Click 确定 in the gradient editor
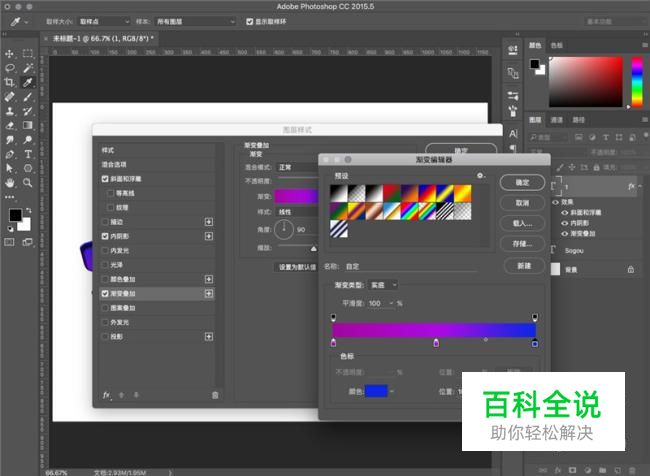This screenshot has height=476, width=650. [x=523, y=184]
